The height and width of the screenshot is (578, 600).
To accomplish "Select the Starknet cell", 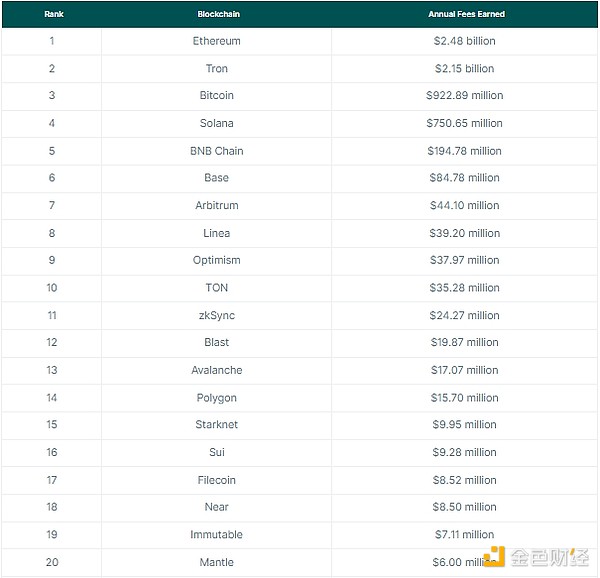I will (x=217, y=424).
